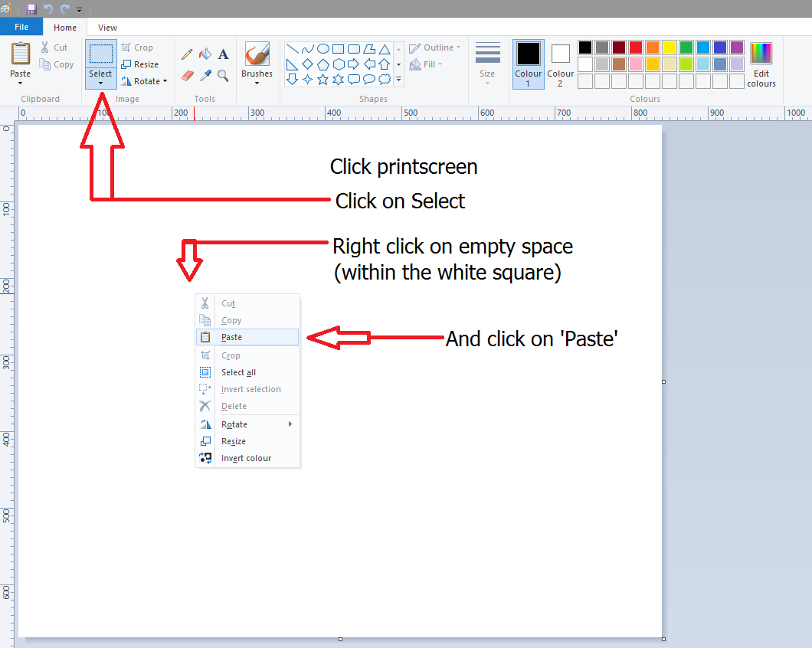Choose the Diamond shape
812x648 pixels.
coord(308,64)
